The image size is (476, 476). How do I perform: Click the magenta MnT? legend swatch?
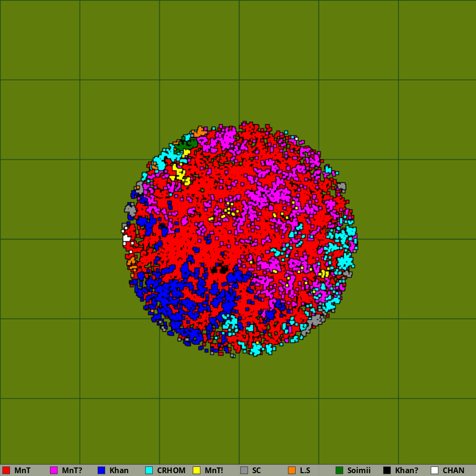pos(54,470)
